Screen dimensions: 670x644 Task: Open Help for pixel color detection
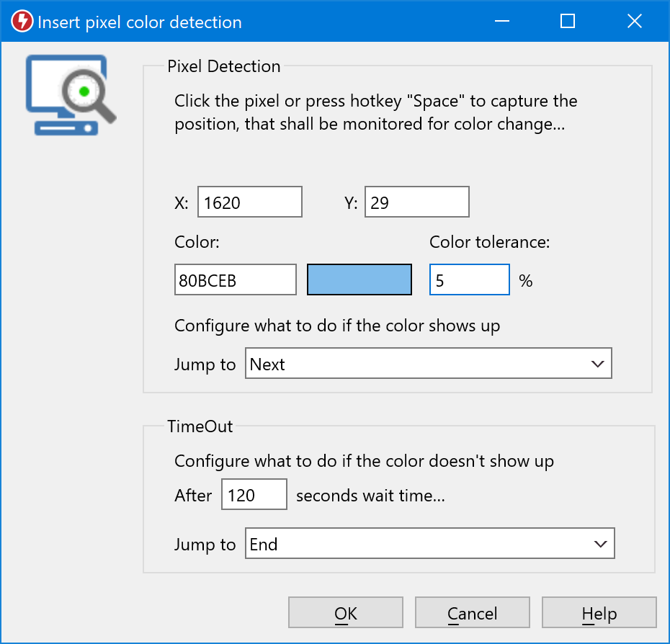(599, 612)
